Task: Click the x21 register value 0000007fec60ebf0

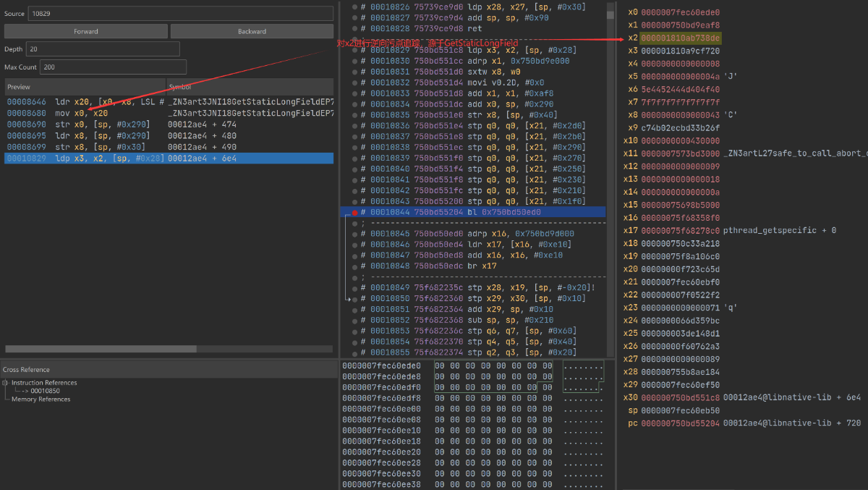Action: point(680,282)
